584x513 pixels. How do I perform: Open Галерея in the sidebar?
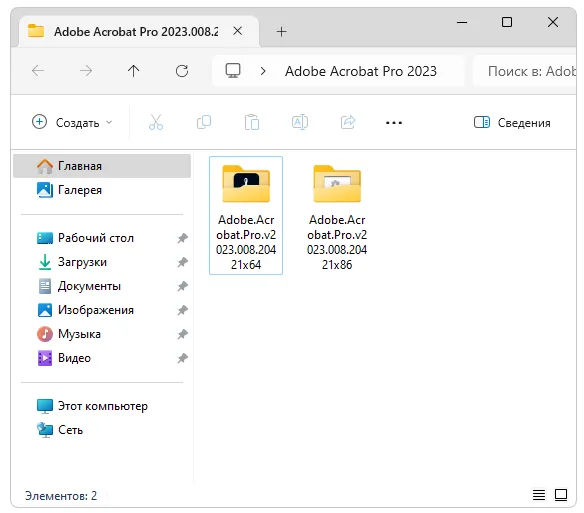click(102, 190)
